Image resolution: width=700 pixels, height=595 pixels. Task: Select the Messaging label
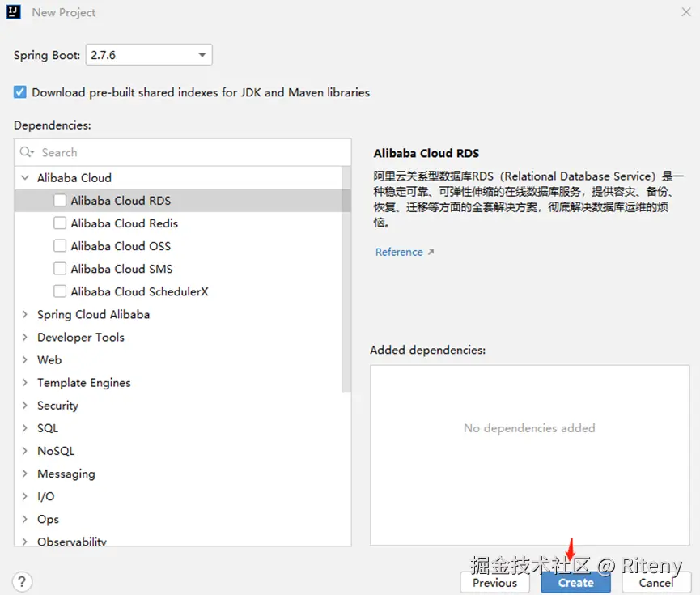click(66, 474)
